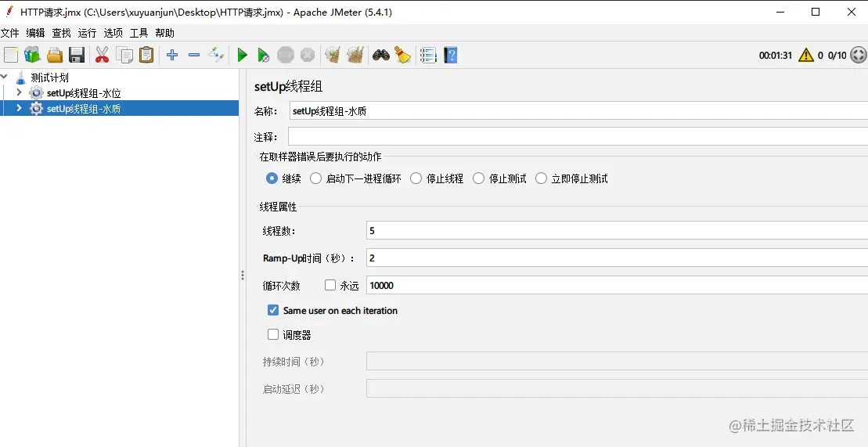Click the 启动延迟 input field

618,388
